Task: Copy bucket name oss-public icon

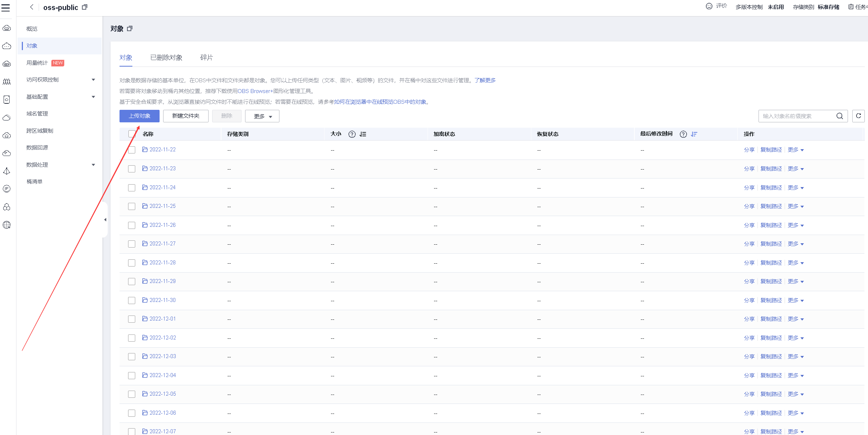Action: (84, 7)
